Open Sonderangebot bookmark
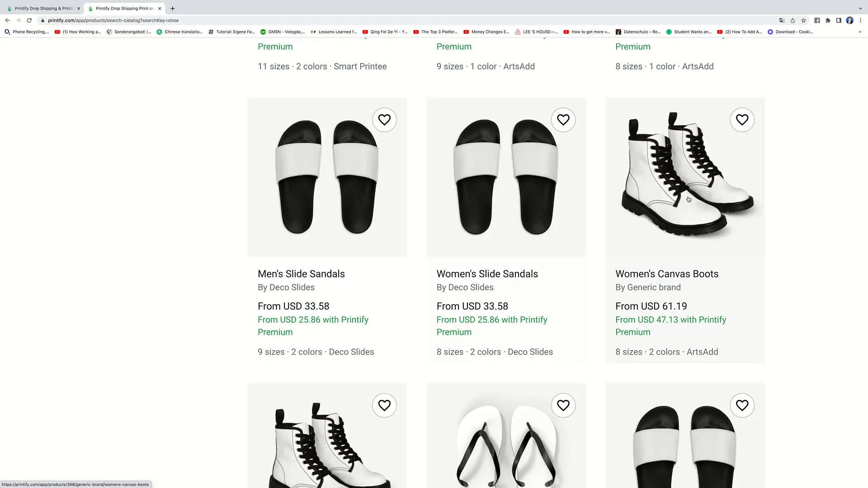 pyautogui.click(x=129, y=32)
